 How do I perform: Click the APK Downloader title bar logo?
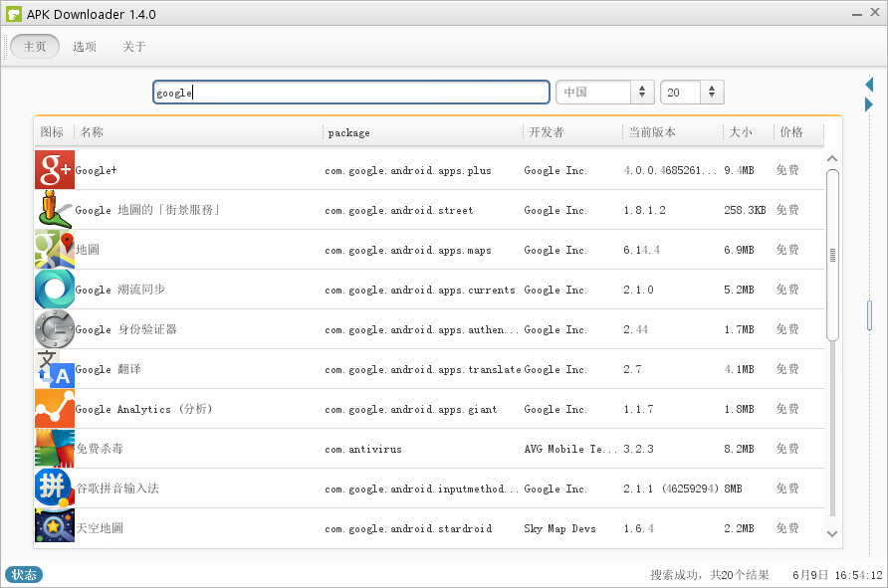(x=14, y=14)
